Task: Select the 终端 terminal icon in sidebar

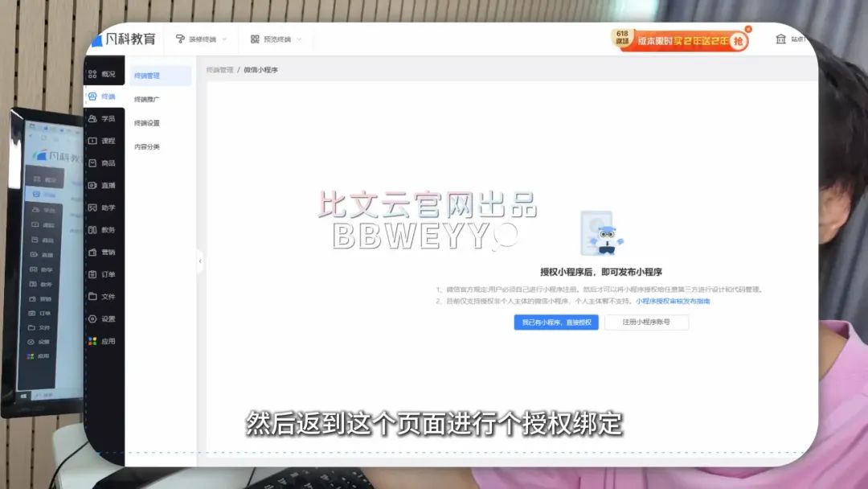Action: (102, 97)
